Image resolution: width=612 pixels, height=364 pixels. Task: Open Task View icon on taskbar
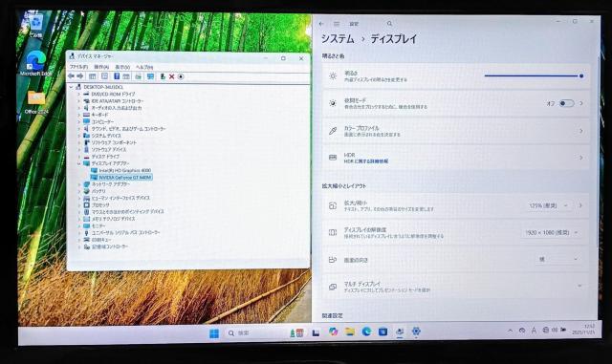click(x=316, y=332)
